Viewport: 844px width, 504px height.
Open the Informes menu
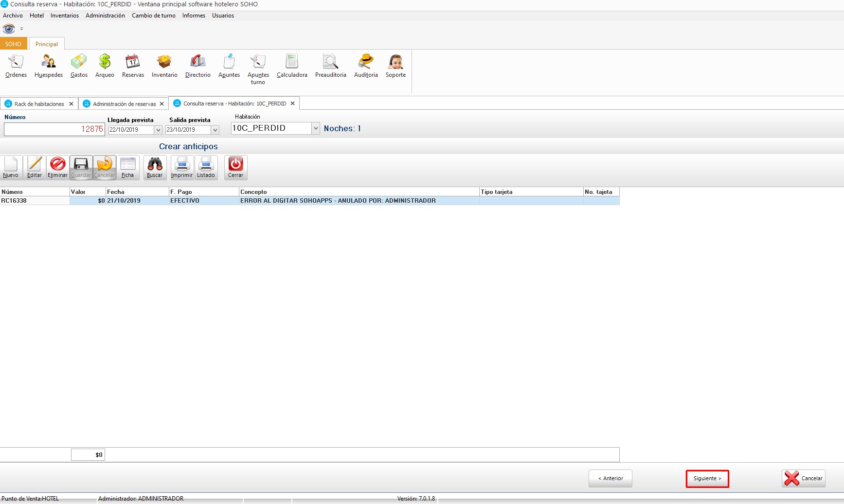[x=194, y=16]
